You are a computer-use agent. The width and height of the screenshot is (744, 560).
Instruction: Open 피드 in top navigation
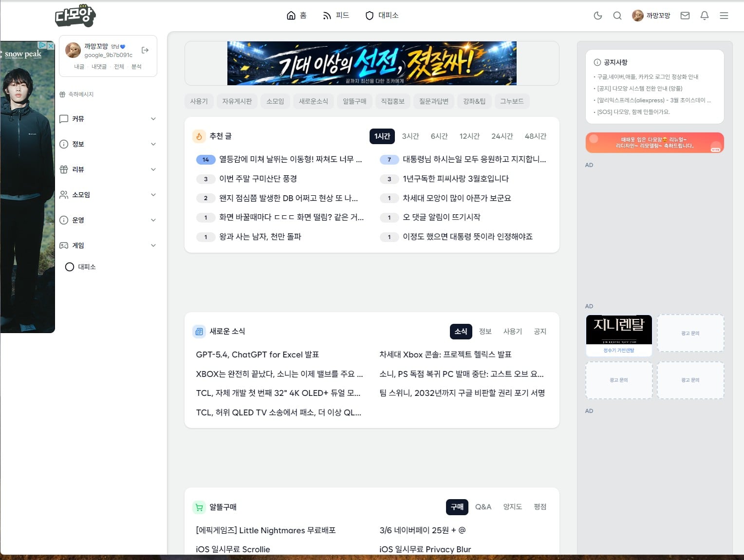click(336, 16)
